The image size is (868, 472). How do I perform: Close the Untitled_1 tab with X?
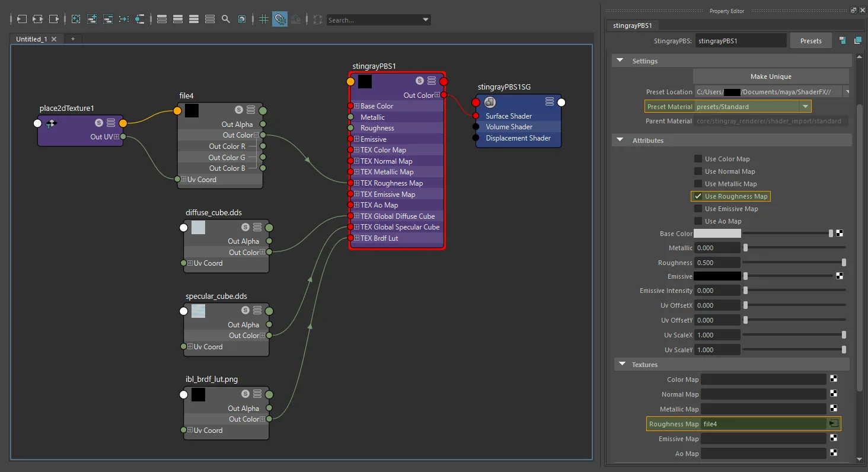[54, 39]
